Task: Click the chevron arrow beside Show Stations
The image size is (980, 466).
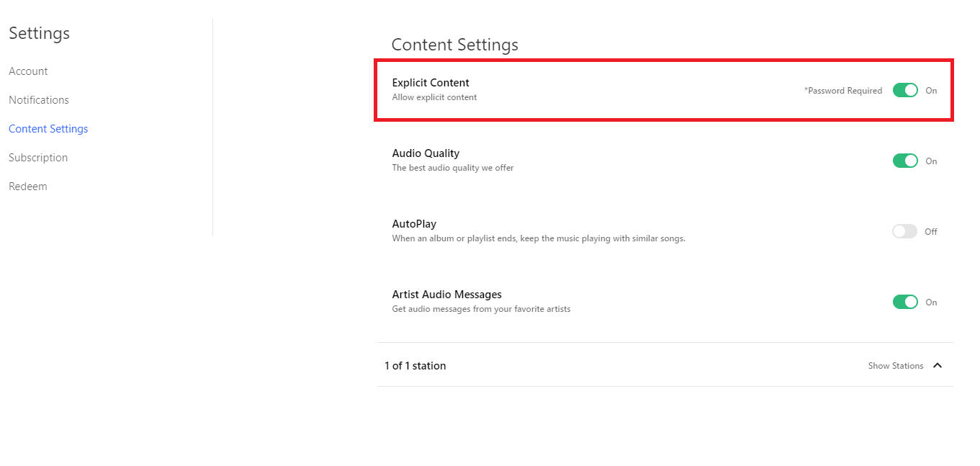Action: pyautogui.click(x=938, y=365)
